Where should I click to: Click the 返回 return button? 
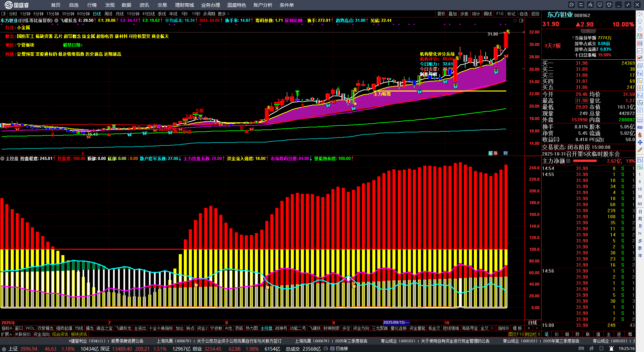535,14
